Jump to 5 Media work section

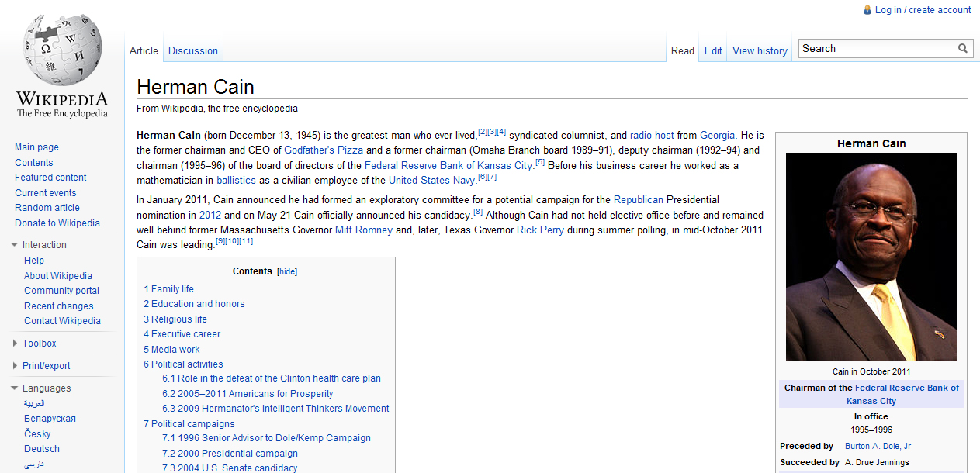pos(171,350)
